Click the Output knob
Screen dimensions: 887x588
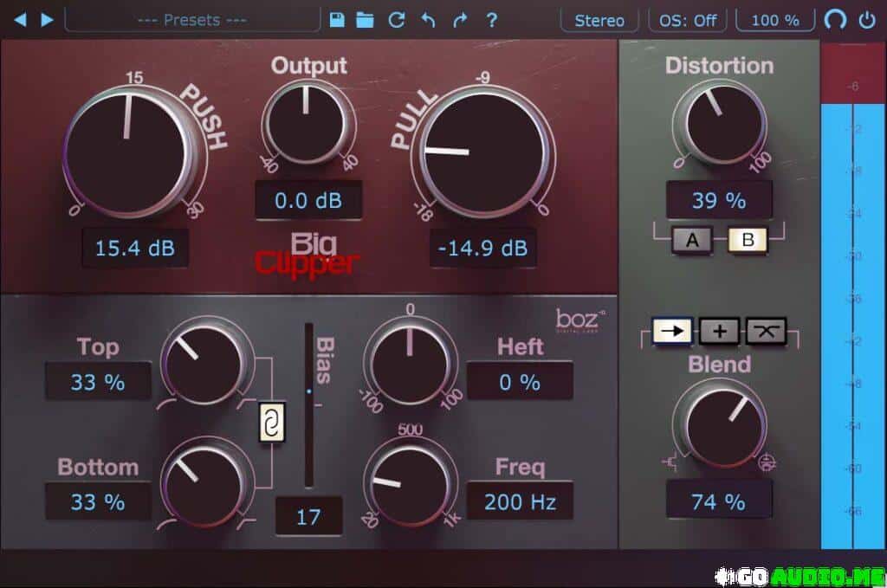(x=306, y=121)
